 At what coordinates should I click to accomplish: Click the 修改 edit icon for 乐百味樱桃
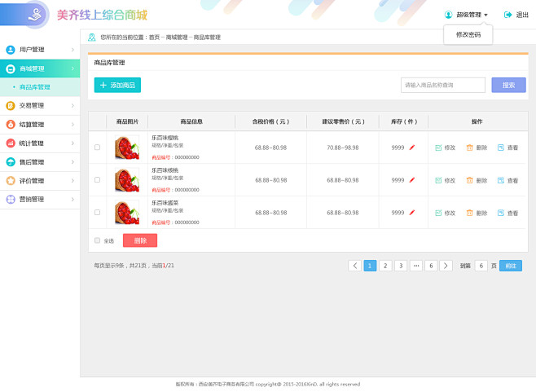pyautogui.click(x=438, y=148)
